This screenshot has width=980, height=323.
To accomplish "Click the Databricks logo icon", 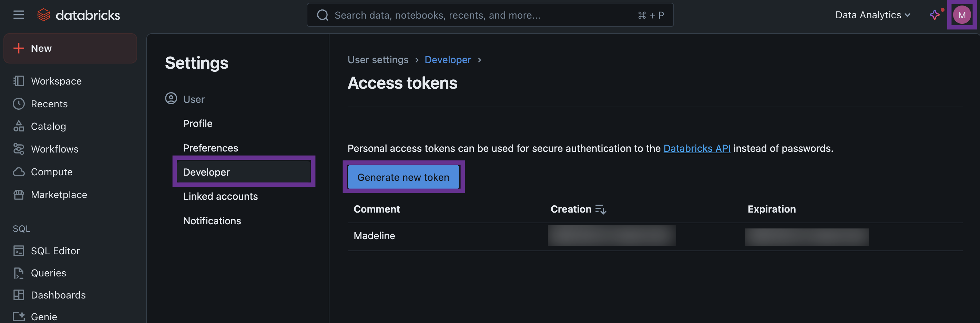I will [x=43, y=15].
